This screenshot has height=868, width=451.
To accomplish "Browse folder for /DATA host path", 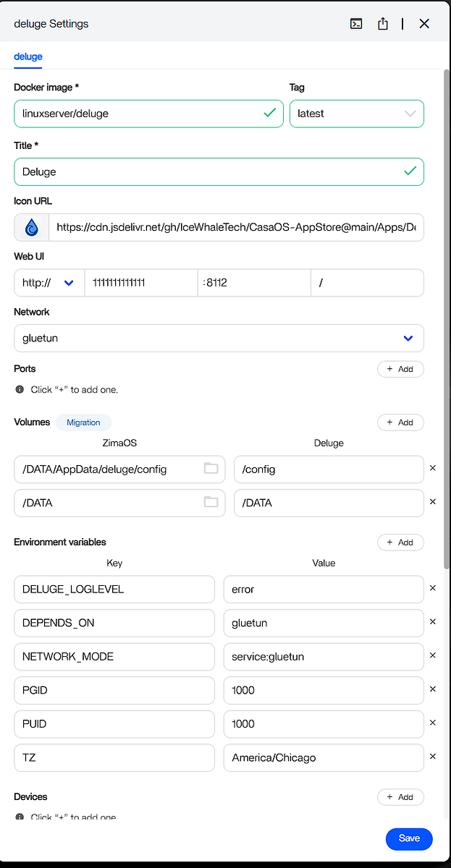I will [211, 502].
